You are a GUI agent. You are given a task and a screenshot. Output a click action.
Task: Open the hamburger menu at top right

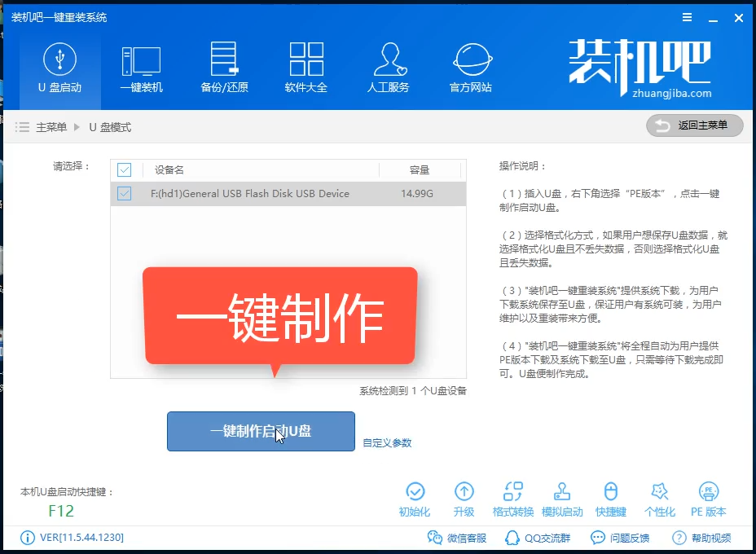pyautogui.click(x=687, y=16)
